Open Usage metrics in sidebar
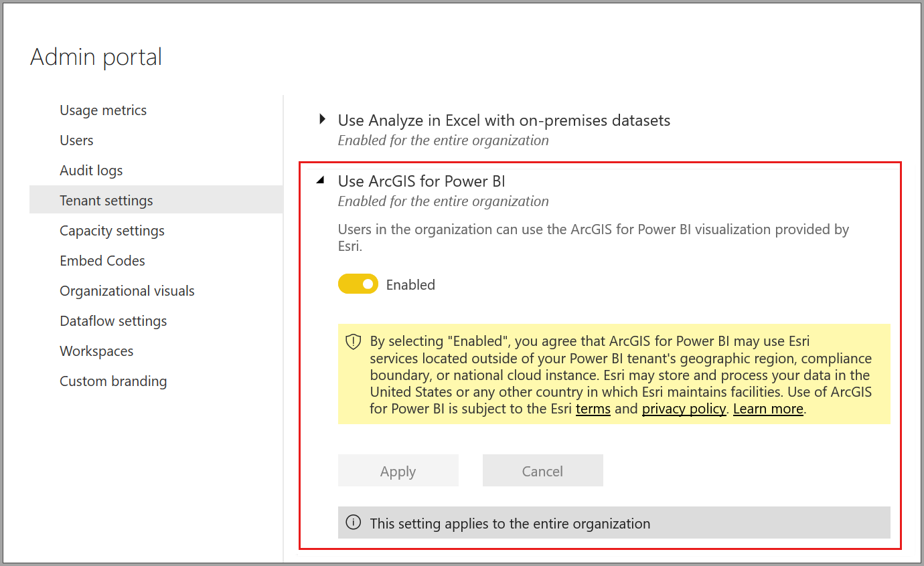924x566 pixels. pyautogui.click(x=103, y=110)
